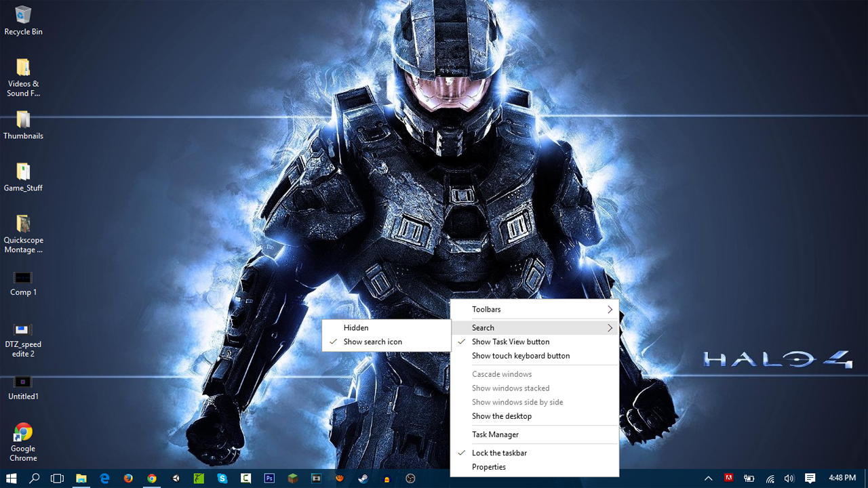Image resolution: width=868 pixels, height=488 pixels.
Task: Launch Camtasia from the taskbar
Action: point(246,479)
